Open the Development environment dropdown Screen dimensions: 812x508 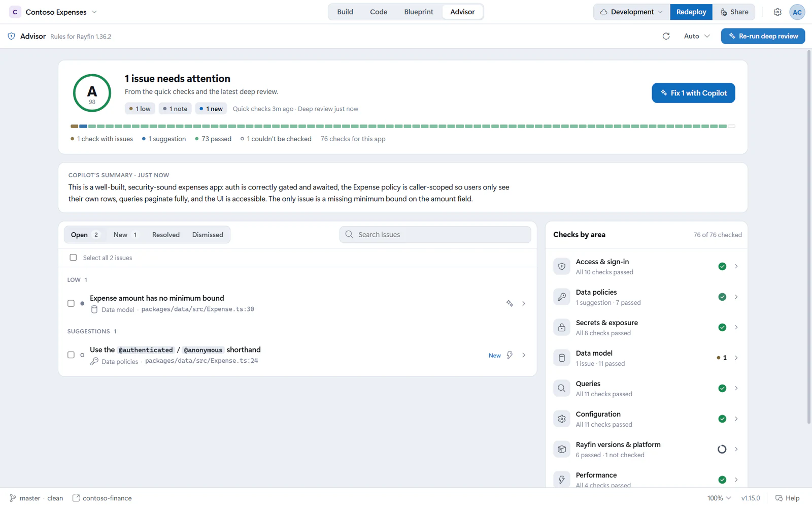pos(632,12)
